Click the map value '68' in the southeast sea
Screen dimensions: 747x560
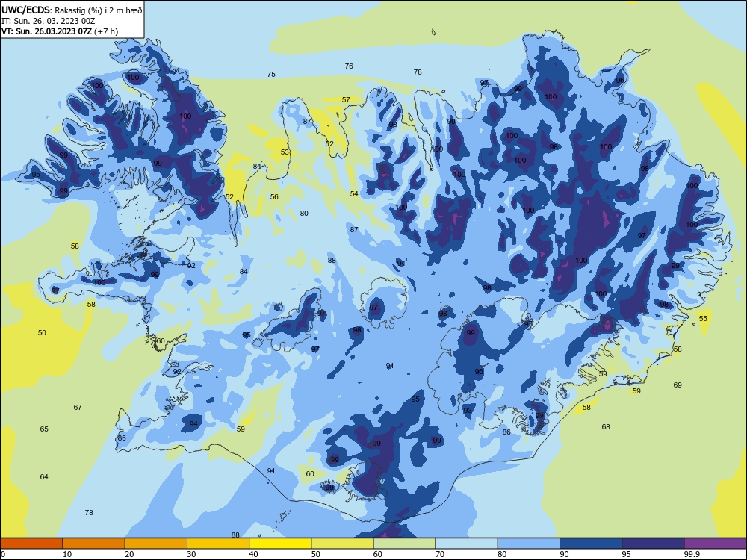606,426
